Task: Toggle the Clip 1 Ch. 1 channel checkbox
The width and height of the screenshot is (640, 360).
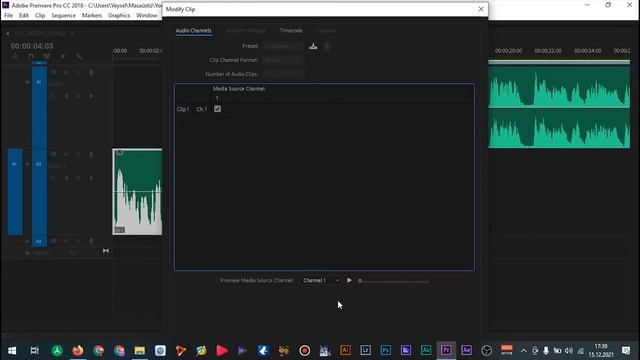Action: pos(218,109)
